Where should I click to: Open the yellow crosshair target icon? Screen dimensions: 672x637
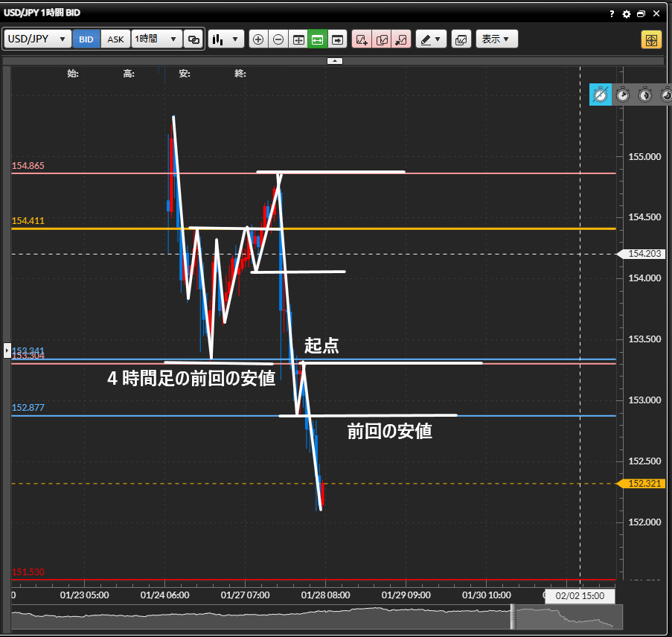651,39
